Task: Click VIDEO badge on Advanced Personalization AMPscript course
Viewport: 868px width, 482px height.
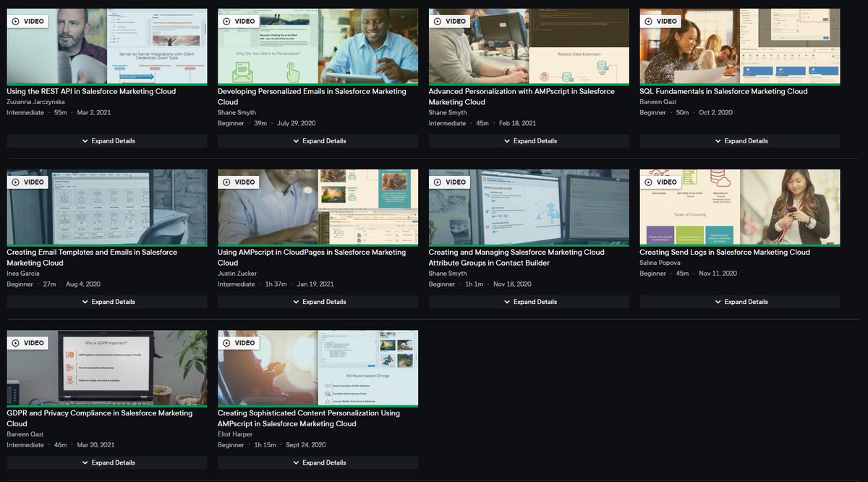Action: click(x=451, y=22)
